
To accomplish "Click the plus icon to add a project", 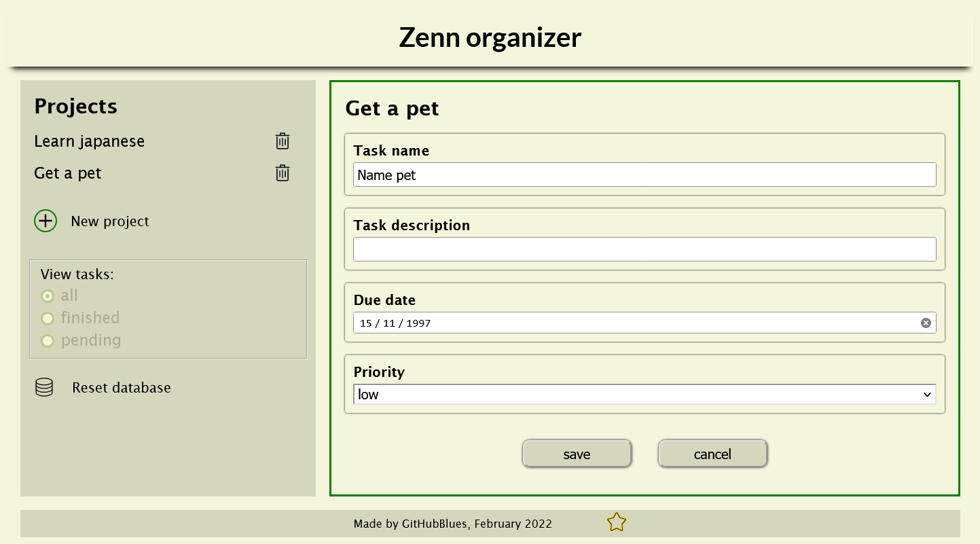I will (45, 221).
